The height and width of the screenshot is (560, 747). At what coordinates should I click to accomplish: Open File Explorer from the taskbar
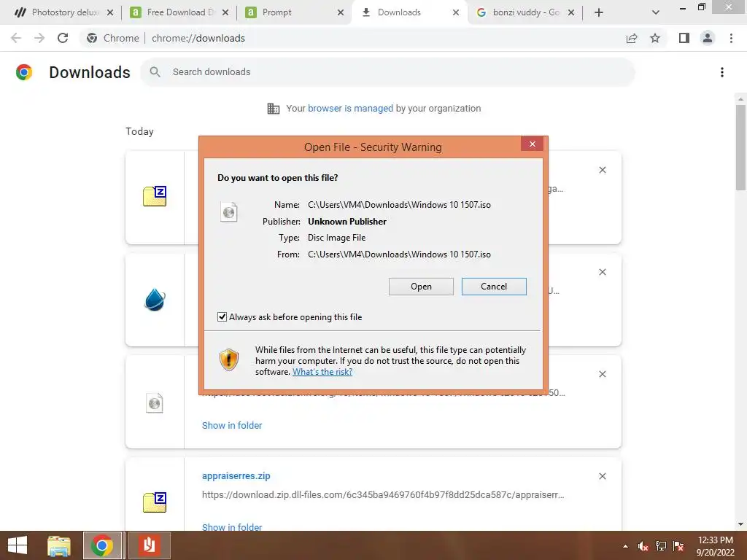tap(59, 545)
